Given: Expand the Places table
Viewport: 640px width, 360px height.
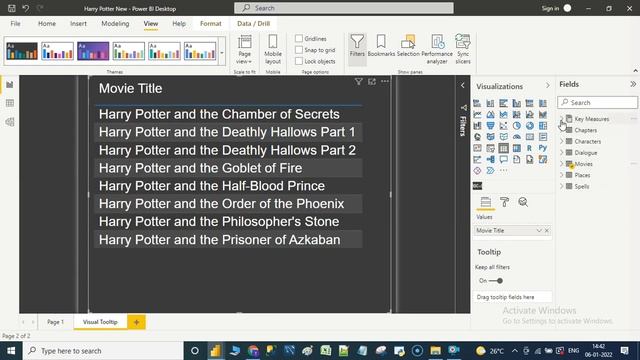Looking at the screenshot, I should [x=562, y=175].
